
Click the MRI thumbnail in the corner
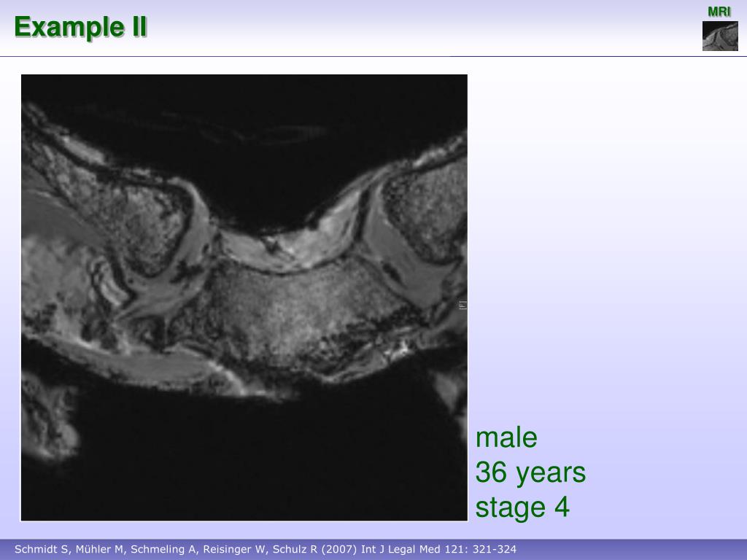[720, 36]
